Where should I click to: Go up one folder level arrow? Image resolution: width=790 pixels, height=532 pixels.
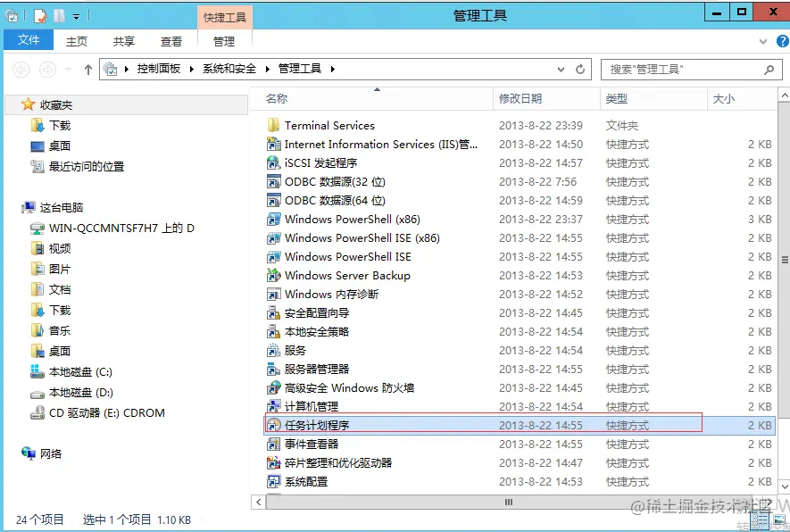click(x=88, y=69)
